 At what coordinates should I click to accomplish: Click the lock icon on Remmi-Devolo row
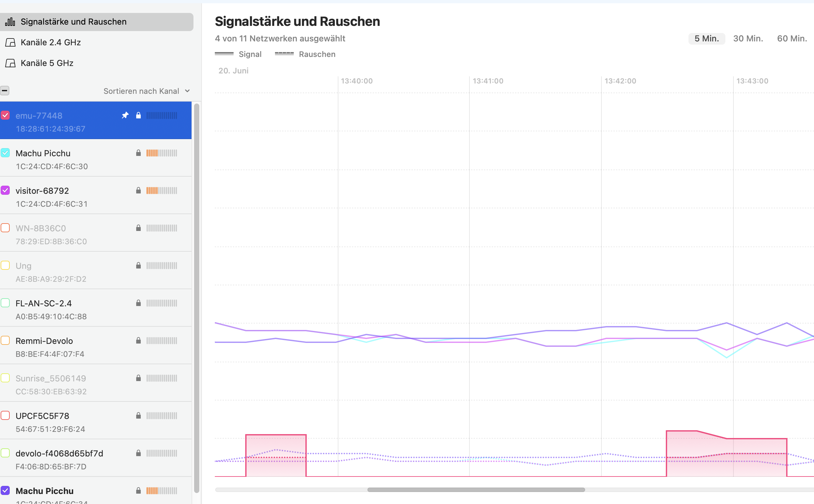tap(138, 340)
